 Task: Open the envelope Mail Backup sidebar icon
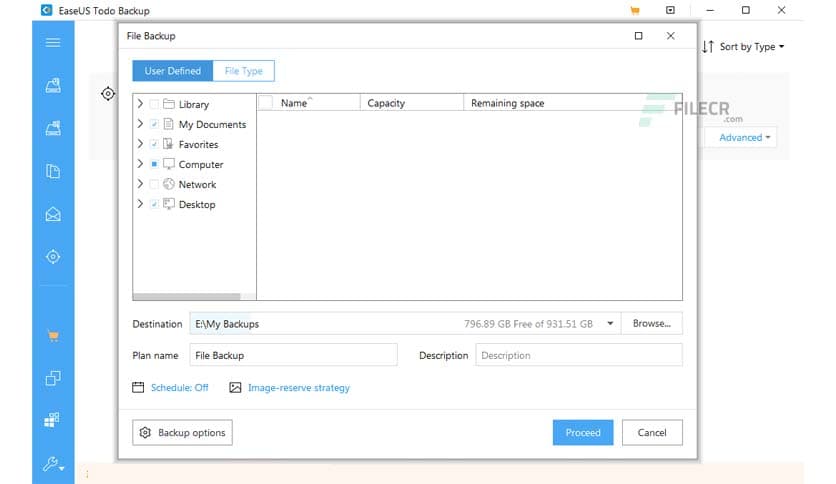tap(53, 214)
